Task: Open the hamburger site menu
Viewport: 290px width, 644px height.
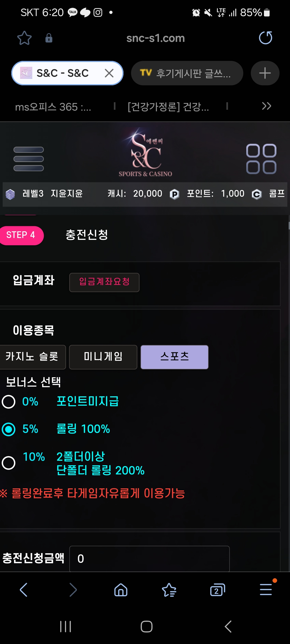Action: point(28,159)
